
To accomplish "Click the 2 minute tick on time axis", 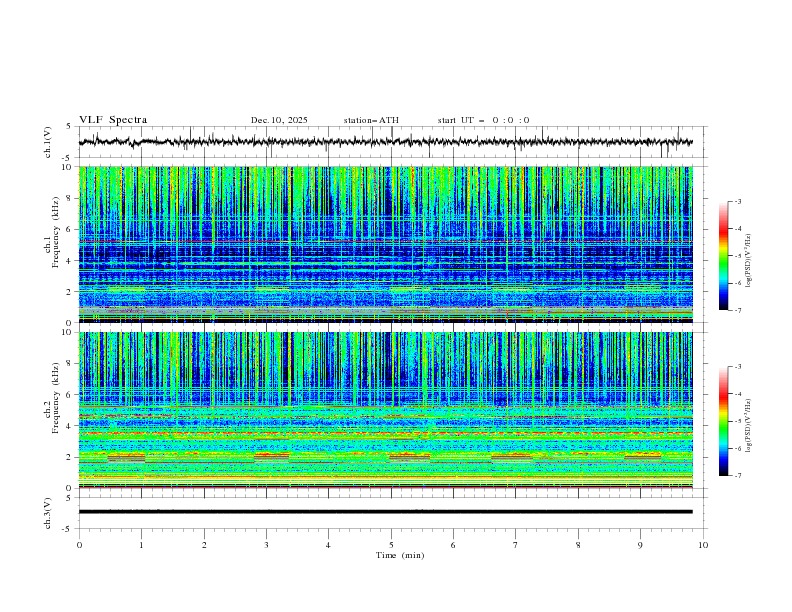I will pyautogui.click(x=204, y=545).
